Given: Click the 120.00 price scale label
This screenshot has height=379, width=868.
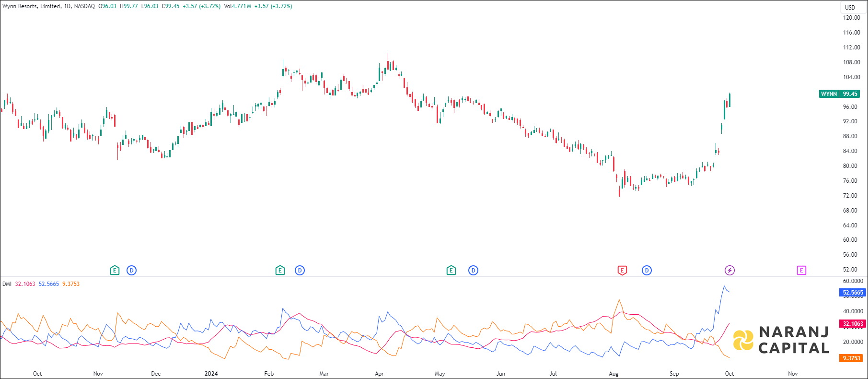Looking at the screenshot, I should point(852,18).
